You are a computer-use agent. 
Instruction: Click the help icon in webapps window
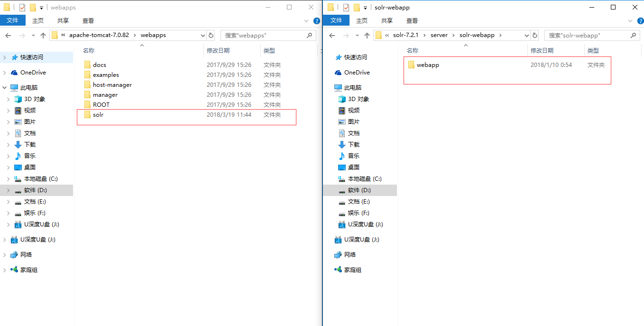317,21
